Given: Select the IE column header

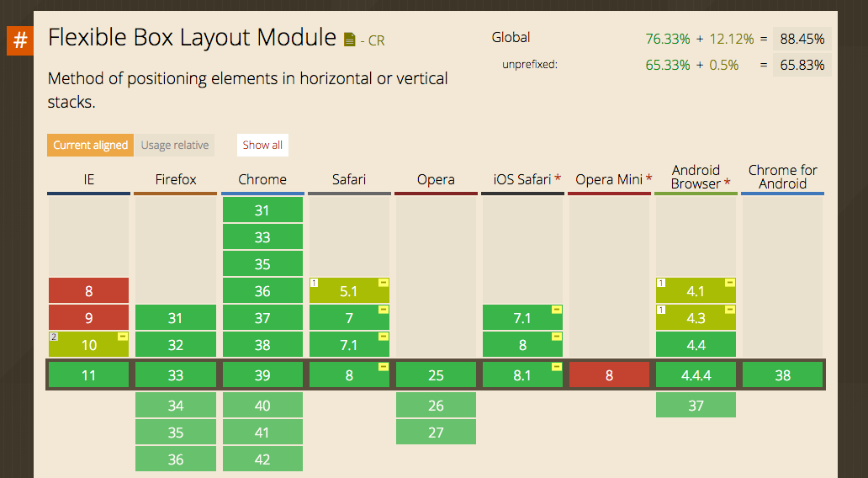Looking at the screenshot, I should 88,179.
